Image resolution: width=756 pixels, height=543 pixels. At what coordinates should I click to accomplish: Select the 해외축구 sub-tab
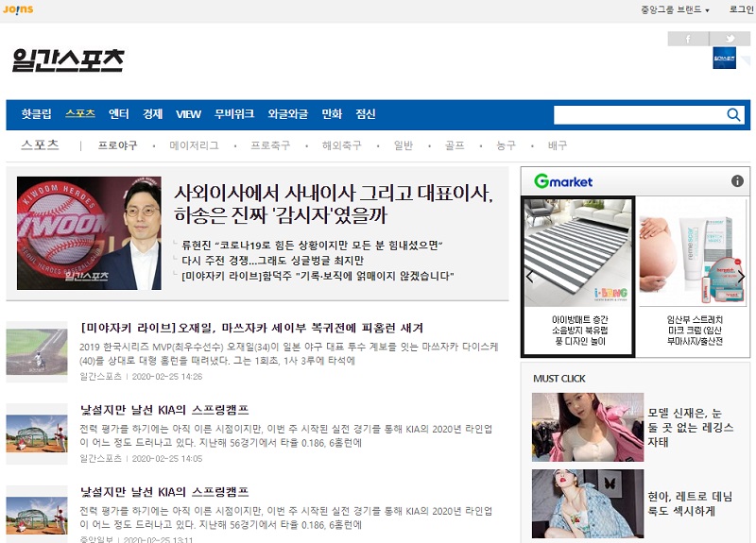pyautogui.click(x=342, y=145)
